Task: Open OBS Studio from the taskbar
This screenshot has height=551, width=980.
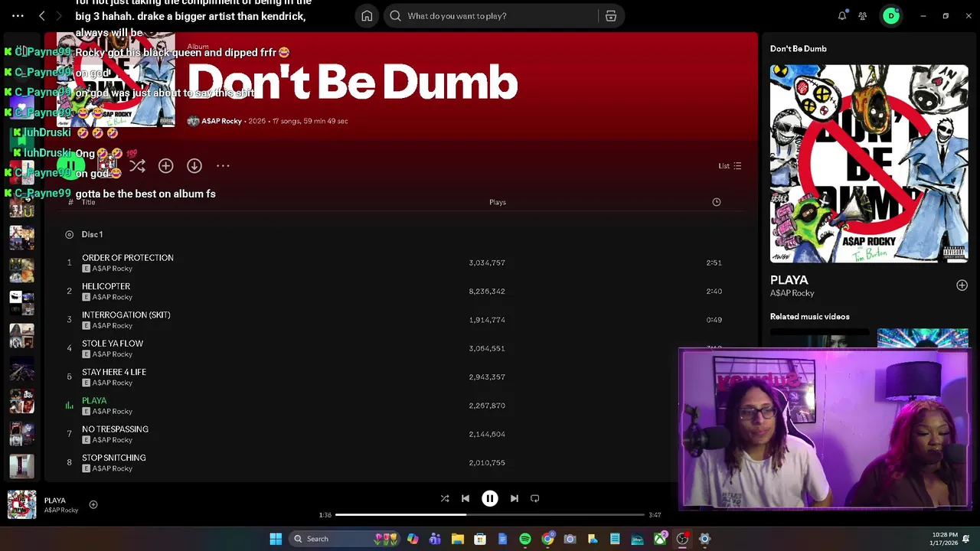Action: coord(682,539)
